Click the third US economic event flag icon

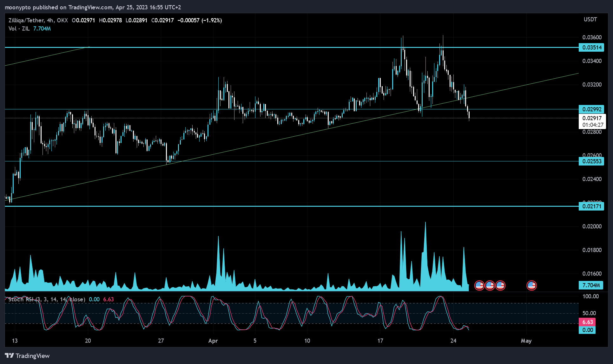tap(500, 285)
